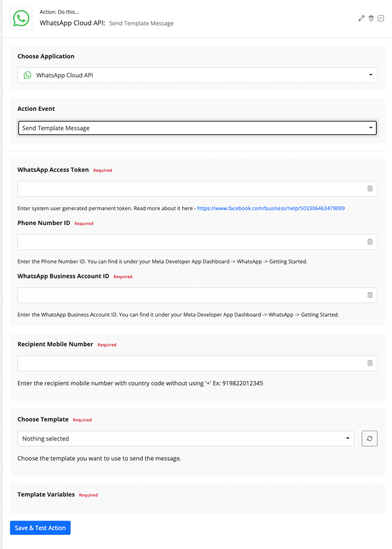Open data mapping icon in WhatsApp Business Account ID field
The height and width of the screenshot is (549, 392).
click(370, 295)
